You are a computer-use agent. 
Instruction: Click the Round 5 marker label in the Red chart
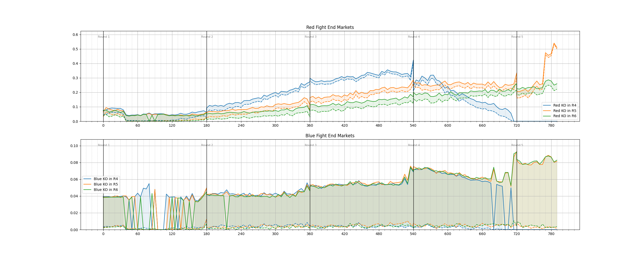(x=517, y=37)
